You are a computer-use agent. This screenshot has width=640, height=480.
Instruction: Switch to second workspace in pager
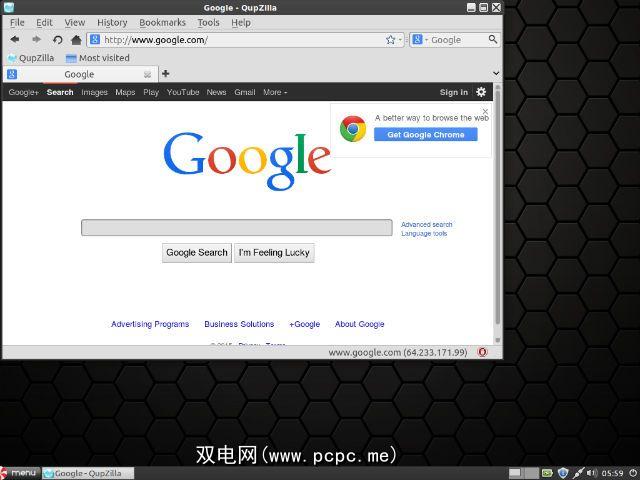click(x=530, y=473)
